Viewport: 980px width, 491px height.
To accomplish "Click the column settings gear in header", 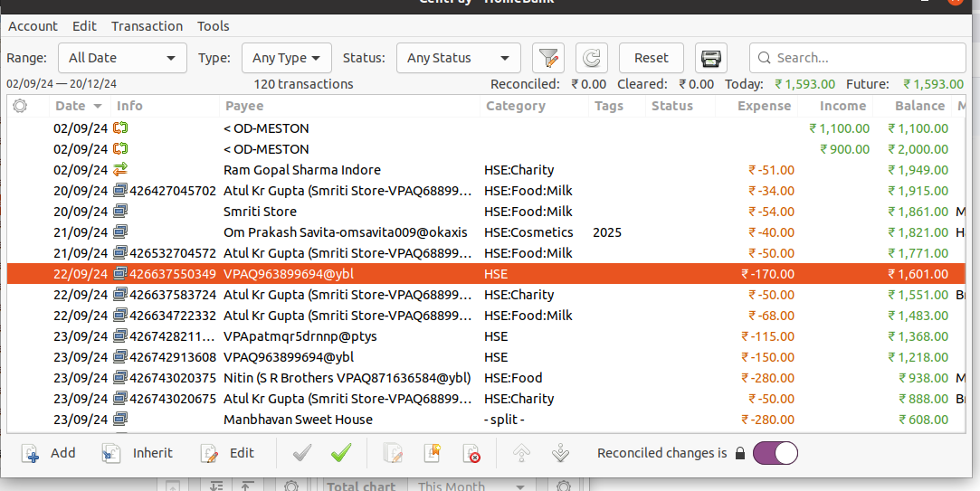I will pos(20,106).
